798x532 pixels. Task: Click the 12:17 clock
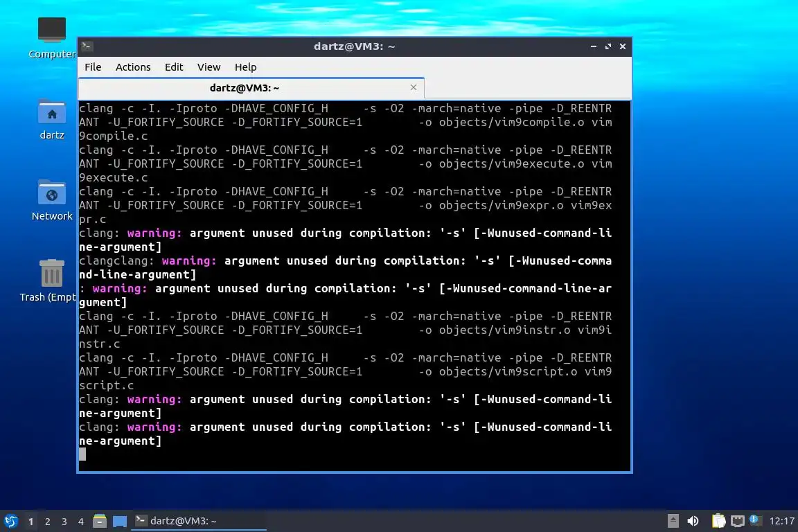point(781,521)
